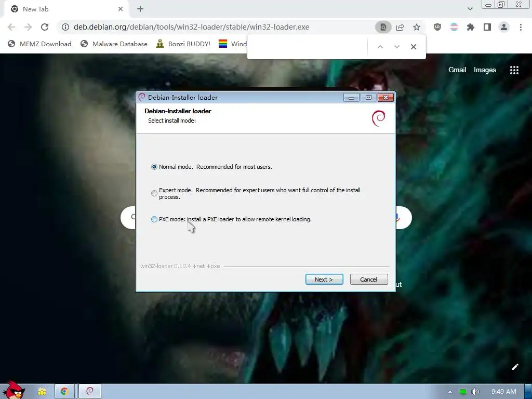This screenshot has height=399, width=532.
Task: Go to next find result
Action: (396, 47)
